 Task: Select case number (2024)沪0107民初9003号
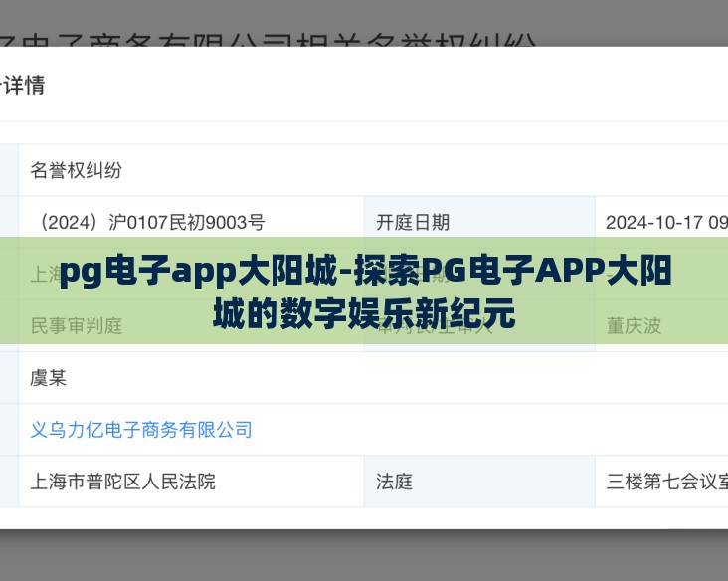point(149,223)
